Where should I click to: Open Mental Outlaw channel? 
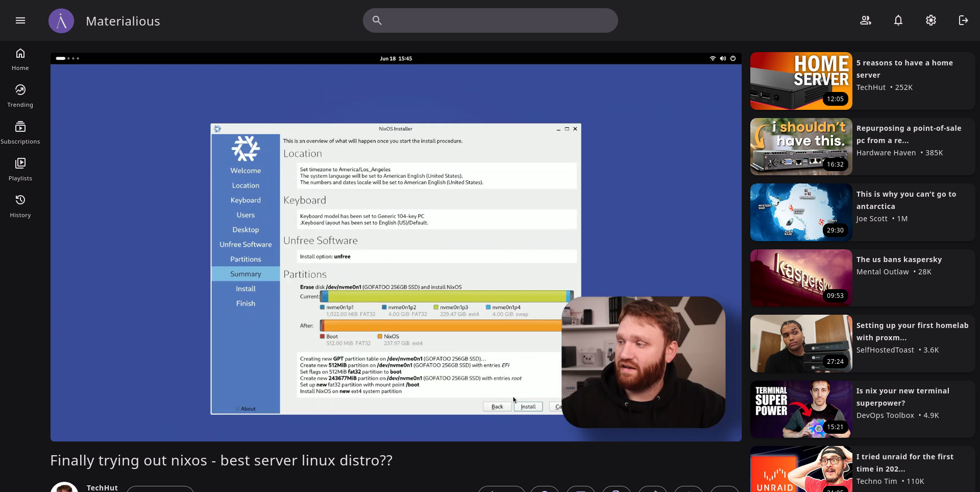pos(883,272)
